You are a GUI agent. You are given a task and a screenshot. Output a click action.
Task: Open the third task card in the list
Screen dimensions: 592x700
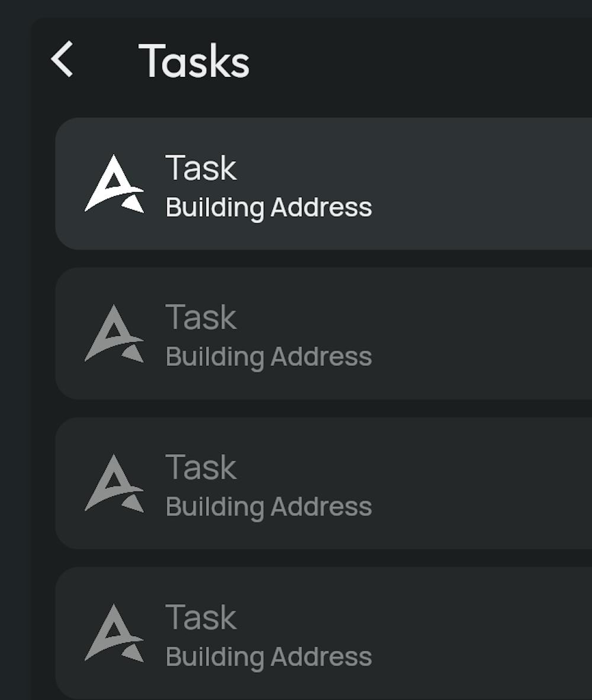(474, 483)
